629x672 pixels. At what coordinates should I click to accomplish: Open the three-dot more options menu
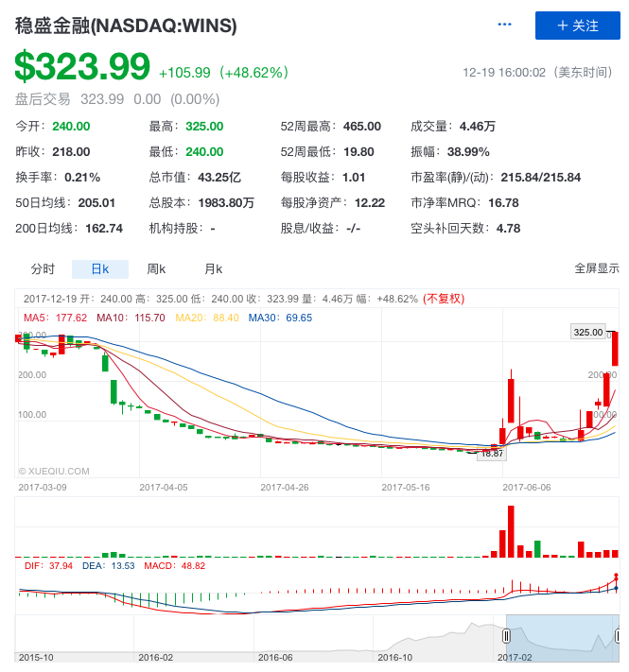[x=504, y=25]
